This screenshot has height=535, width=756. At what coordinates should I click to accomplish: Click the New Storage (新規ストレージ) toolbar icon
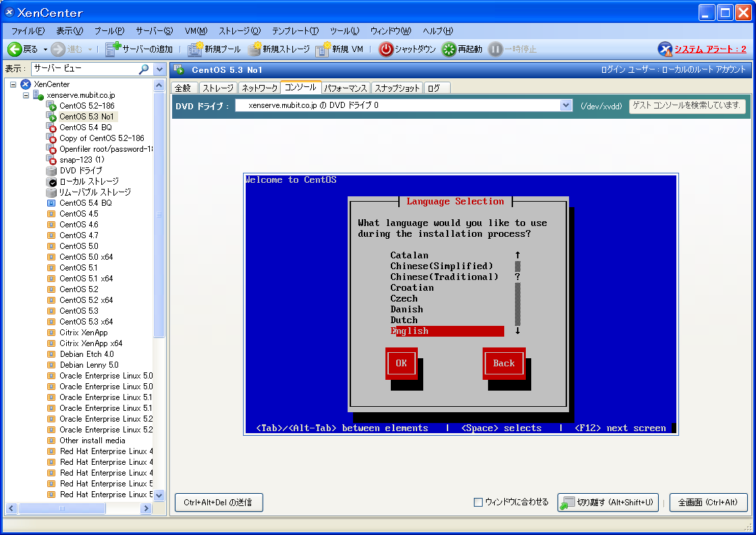pyautogui.click(x=254, y=49)
